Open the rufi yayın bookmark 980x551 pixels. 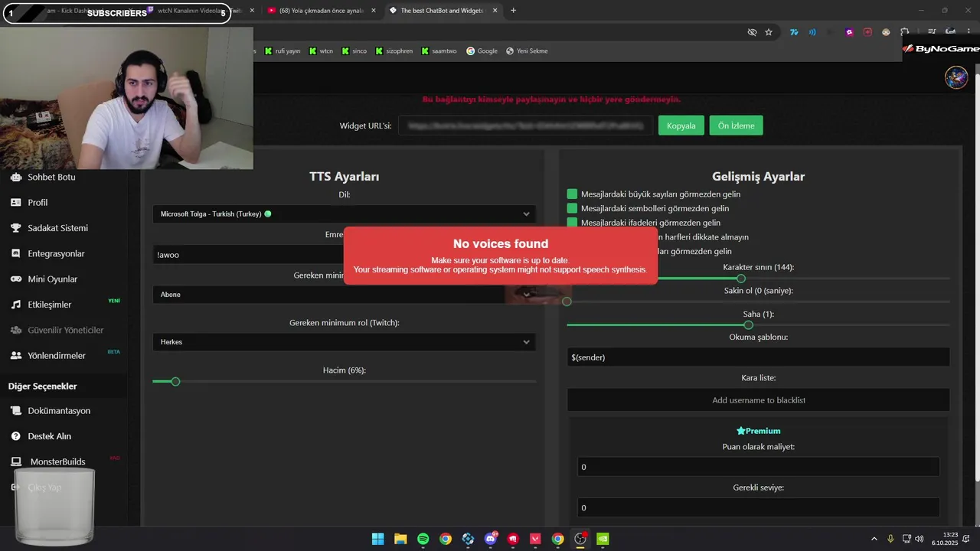pos(283,51)
